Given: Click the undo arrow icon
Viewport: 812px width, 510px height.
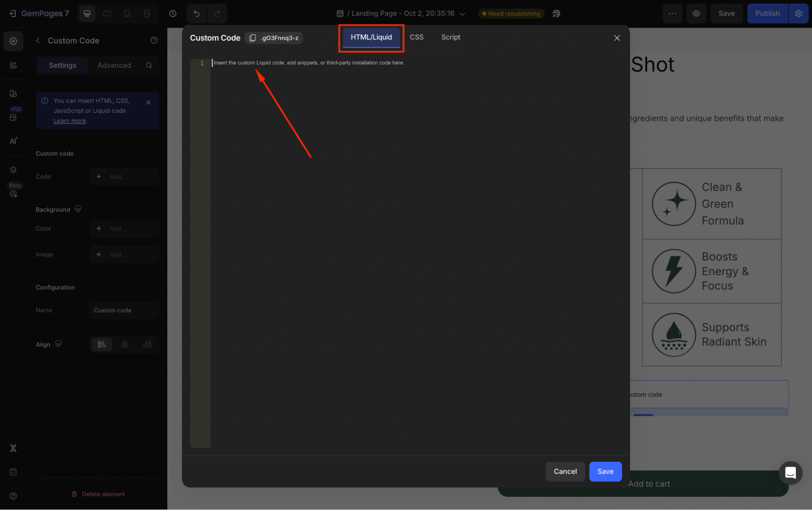Looking at the screenshot, I should click(x=197, y=13).
